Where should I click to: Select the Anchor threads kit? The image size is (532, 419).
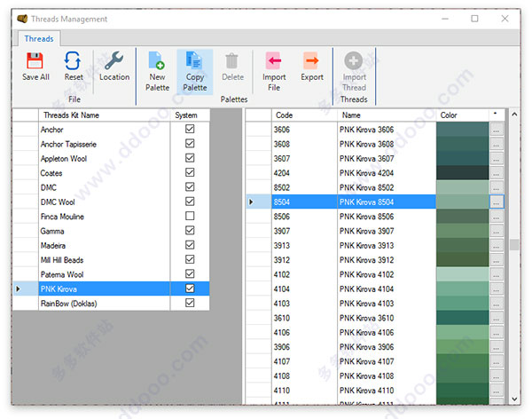pyautogui.click(x=104, y=130)
